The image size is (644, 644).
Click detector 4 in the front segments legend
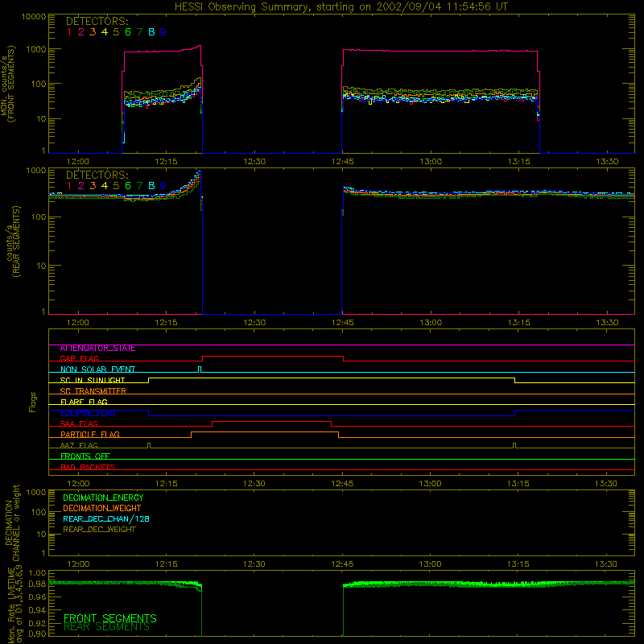(x=105, y=32)
